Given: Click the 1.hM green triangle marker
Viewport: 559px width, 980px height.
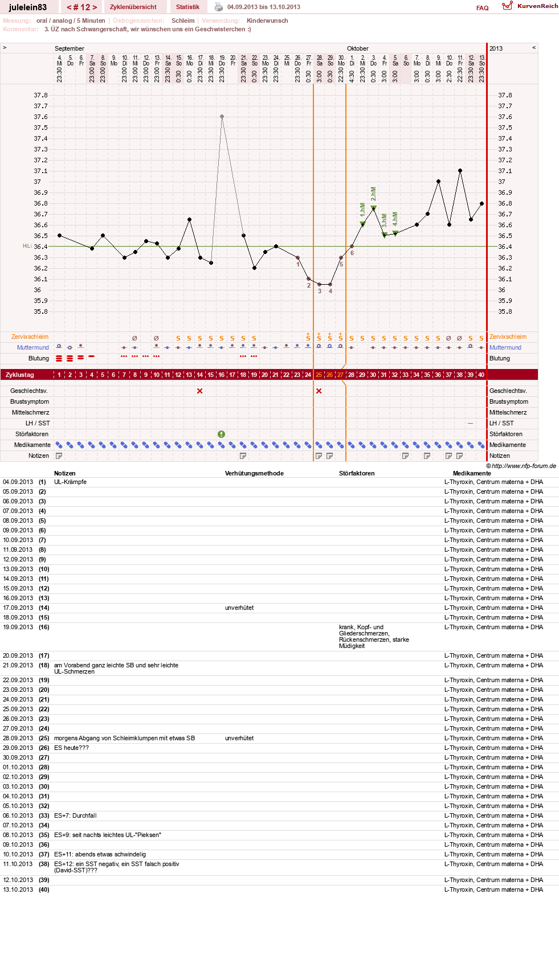Looking at the screenshot, I should coord(362,224).
